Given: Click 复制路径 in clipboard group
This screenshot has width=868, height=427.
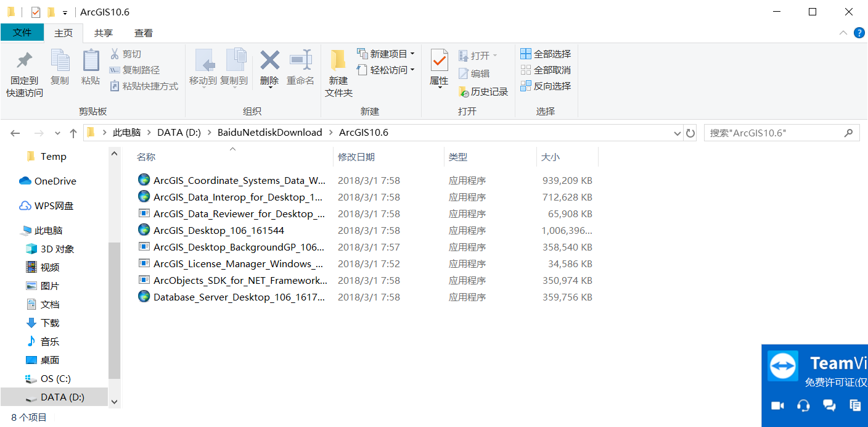Looking at the screenshot, I should pos(134,70).
